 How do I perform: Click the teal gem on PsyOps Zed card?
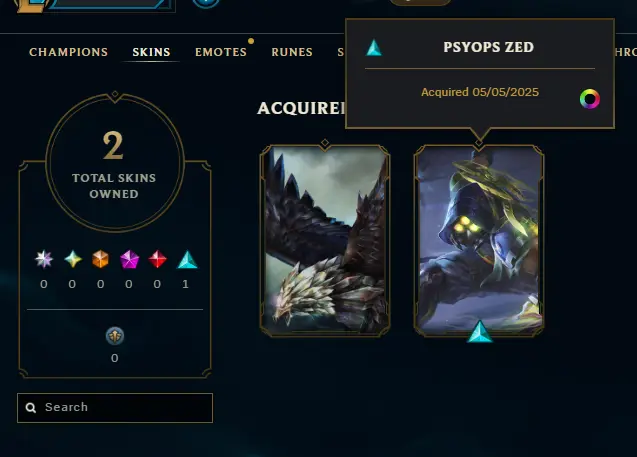point(480,331)
